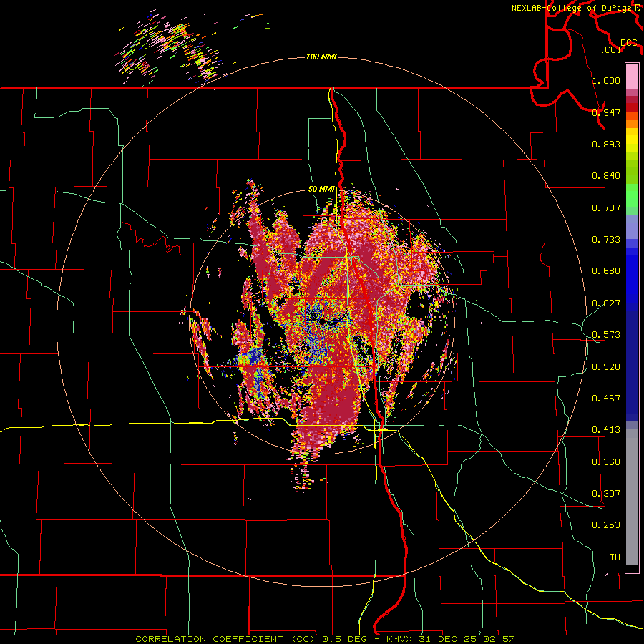The image size is (644, 644).
Task: Click the TH label beside the color scale
Action: [615, 557]
